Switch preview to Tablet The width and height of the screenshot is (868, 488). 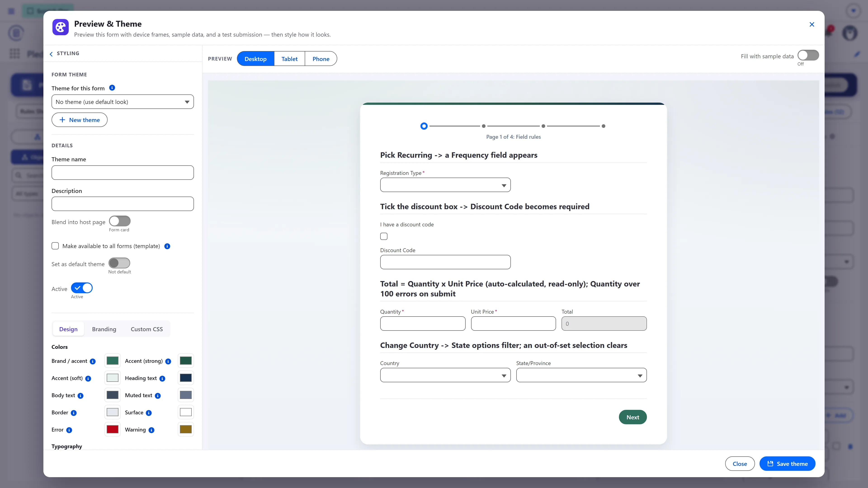click(289, 59)
